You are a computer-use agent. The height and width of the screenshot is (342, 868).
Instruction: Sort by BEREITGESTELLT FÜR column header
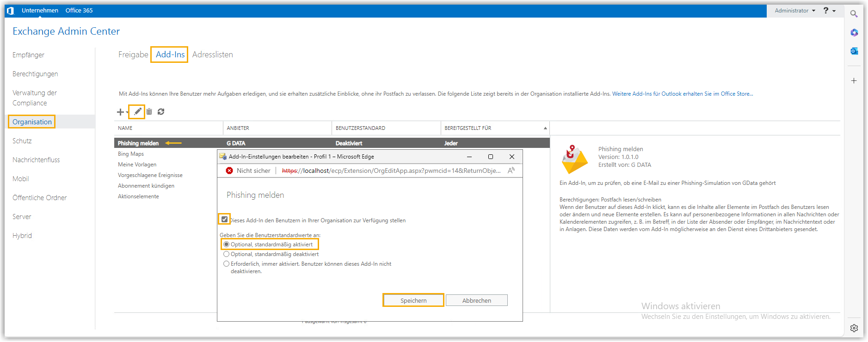click(495, 128)
